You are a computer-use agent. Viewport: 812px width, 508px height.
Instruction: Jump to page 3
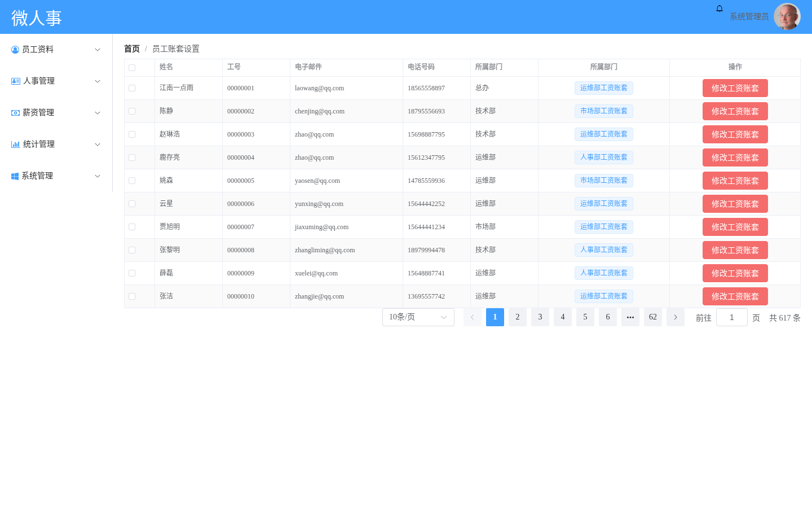(x=540, y=317)
